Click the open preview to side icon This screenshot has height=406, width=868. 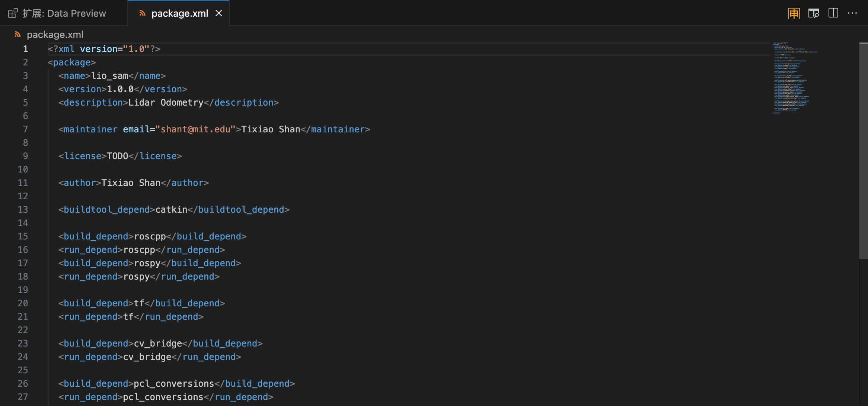pyautogui.click(x=813, y=13)
